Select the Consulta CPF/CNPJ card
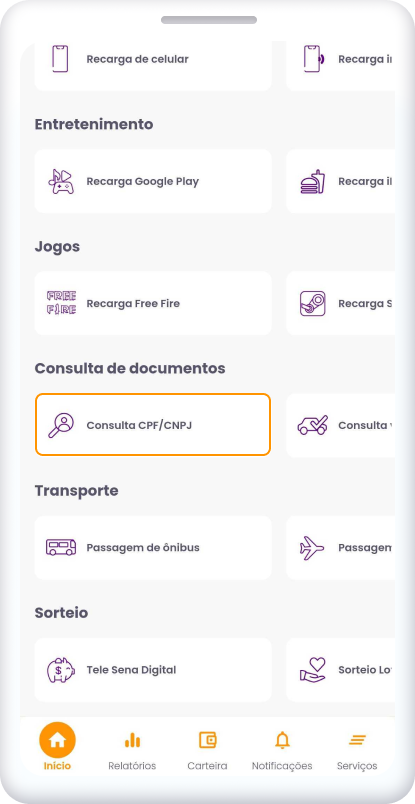This screenshot has width=415, height=804. pyautogui.click(x=153, y=425)
